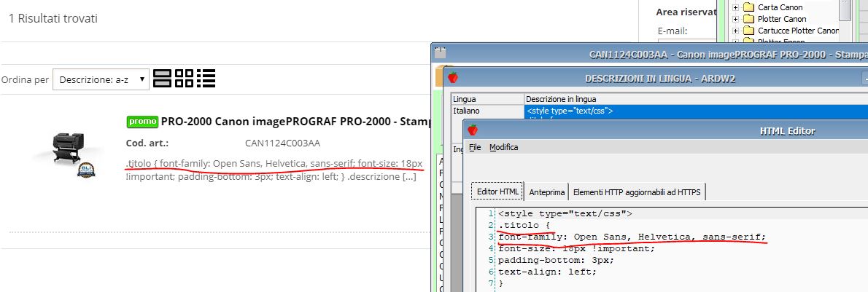Click the article code CAN1124C003AA value
868x292 pixels.
coord(282,143)
